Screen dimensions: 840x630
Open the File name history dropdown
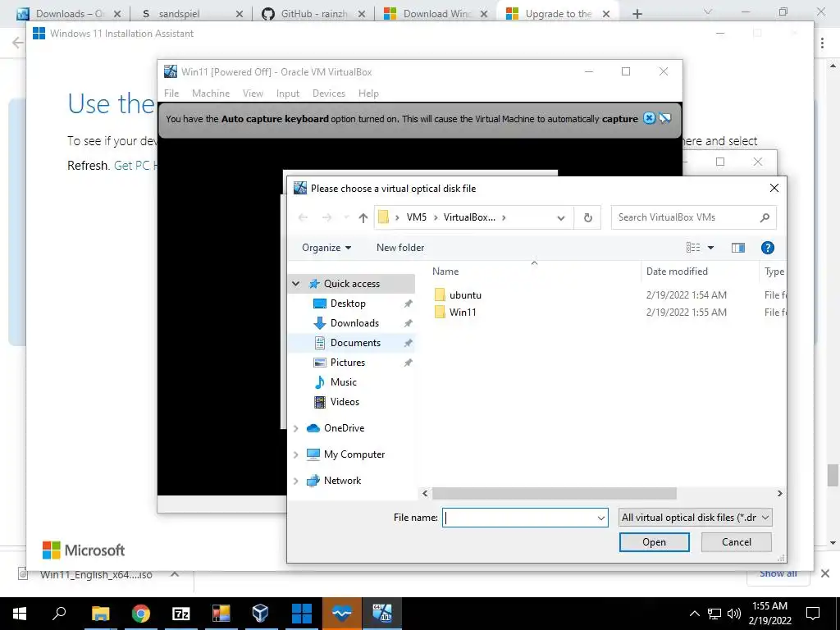coord(601,518)
